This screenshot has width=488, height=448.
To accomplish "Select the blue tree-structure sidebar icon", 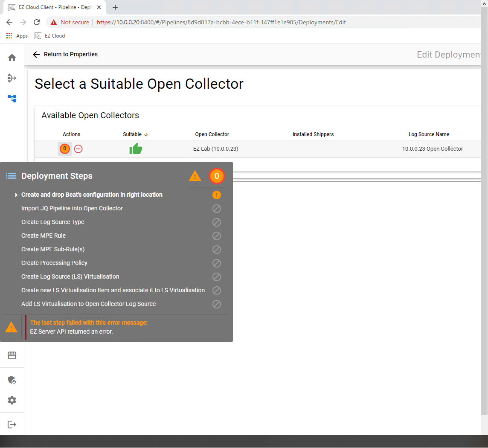I will (x=12, y=99).
